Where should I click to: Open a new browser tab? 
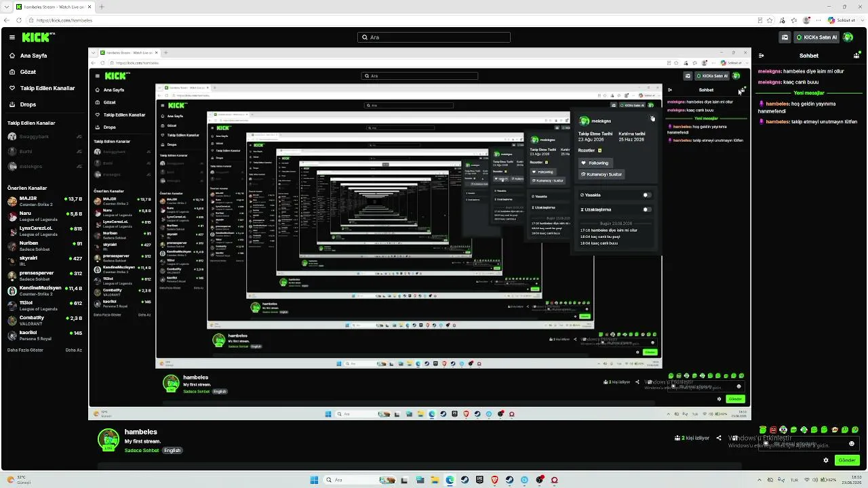click(x=102, y=7)
